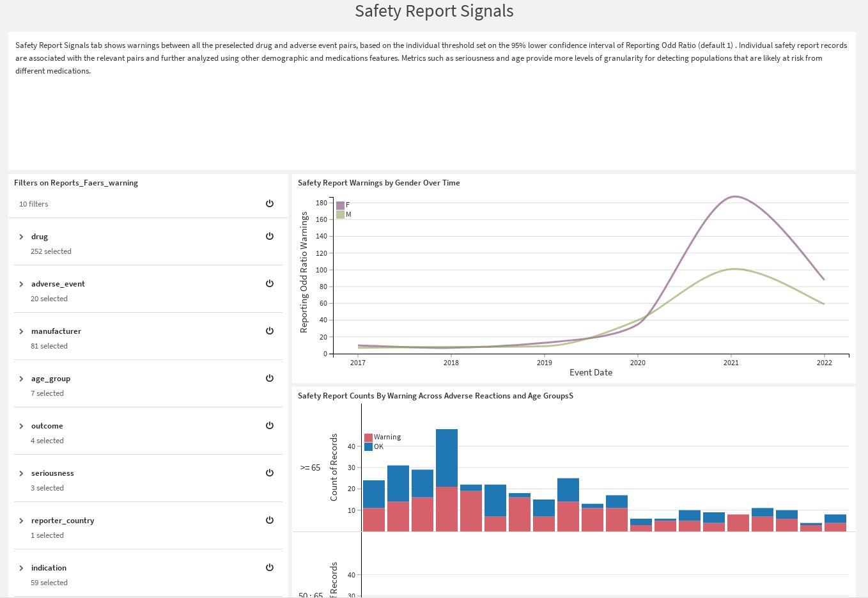Click the power icon beside outcome filter
The height and width of the screenshot is (598, 868).
point(270,425)
